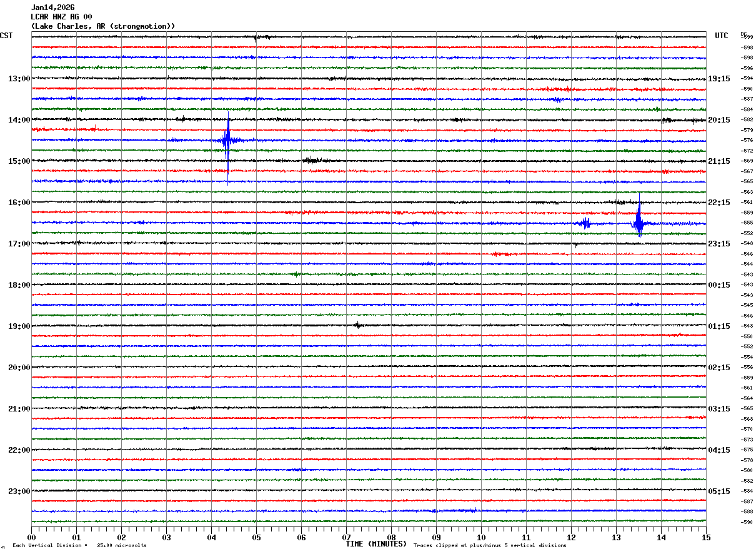
Task: Click the 22:15 UTC time label
Action: tap(719, 203)
